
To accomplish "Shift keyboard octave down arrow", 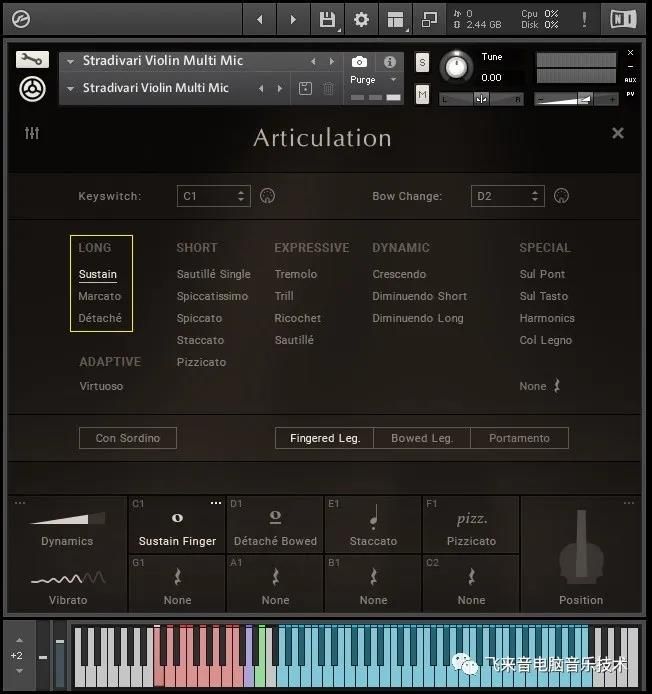I will pyautogui.click(x=19, y=671).
